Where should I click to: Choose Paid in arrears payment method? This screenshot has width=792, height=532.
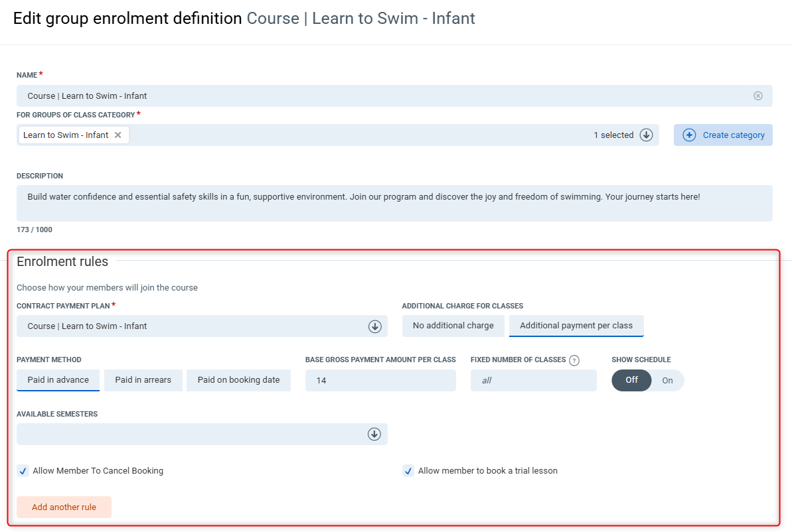click(x=143, y=380)
